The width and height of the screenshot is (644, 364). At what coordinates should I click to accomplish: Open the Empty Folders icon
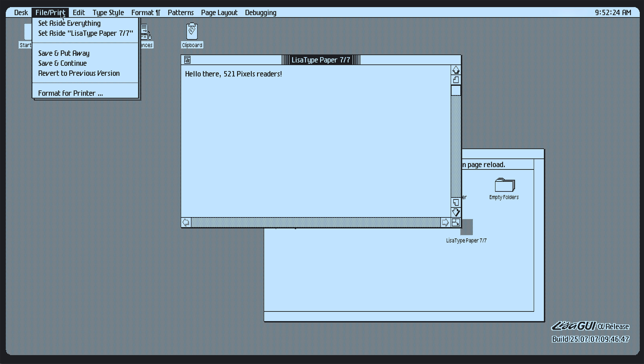[x=504, y=185]
